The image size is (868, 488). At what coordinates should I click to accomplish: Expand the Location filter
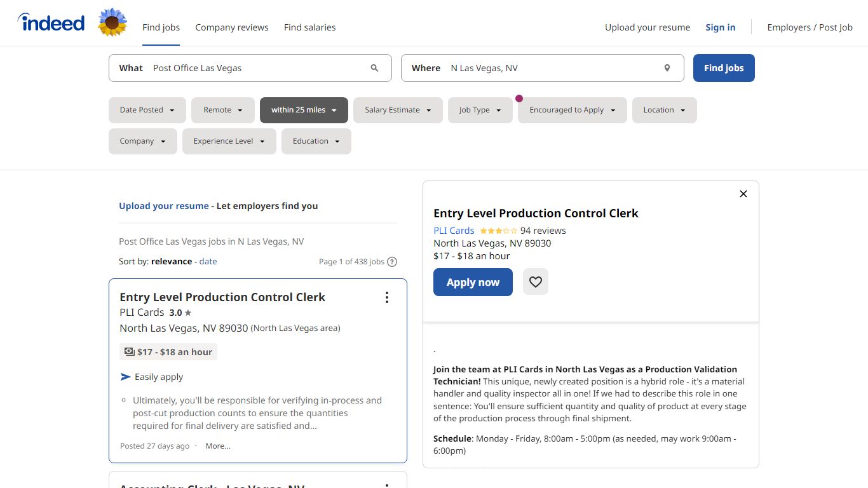665,110
